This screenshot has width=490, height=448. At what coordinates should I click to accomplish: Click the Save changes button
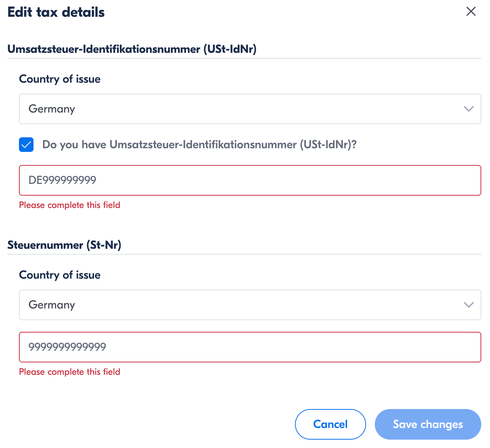point(428,424)
